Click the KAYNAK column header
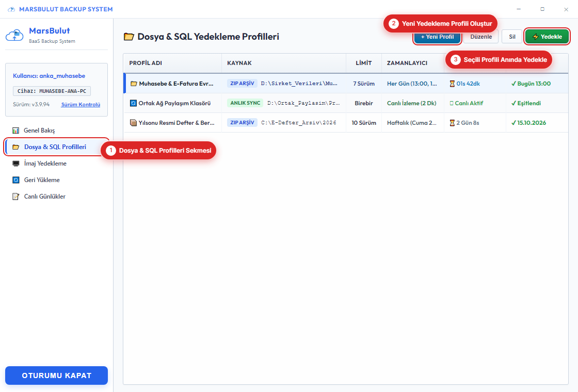Screen dimensions: 578x392 239,63
